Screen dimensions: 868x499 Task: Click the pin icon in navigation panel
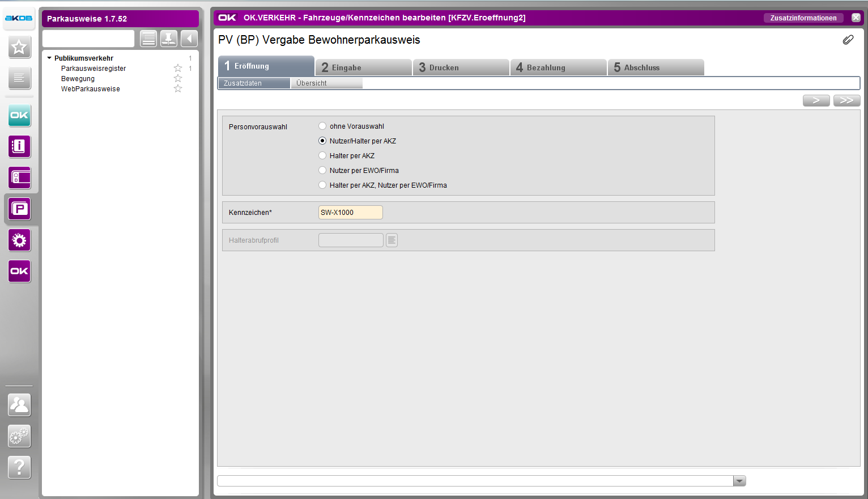[x=168, y=39]
